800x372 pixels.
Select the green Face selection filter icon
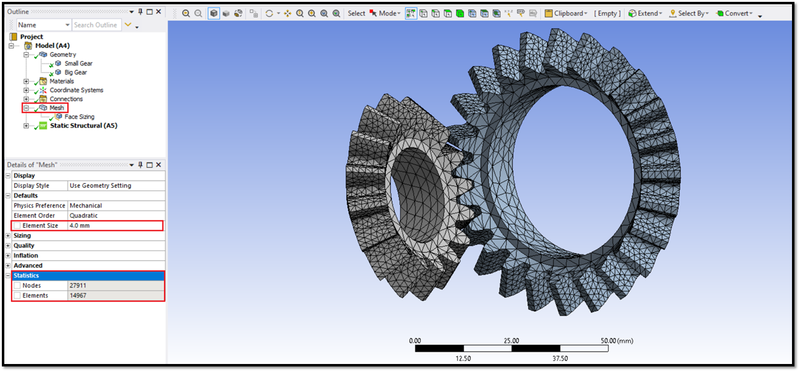coord(447,13)
